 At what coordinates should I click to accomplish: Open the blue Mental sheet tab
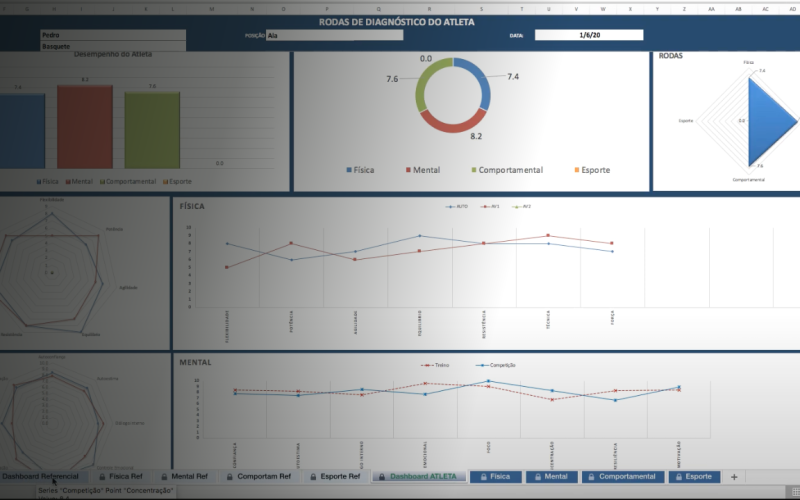tap(555, 477)
